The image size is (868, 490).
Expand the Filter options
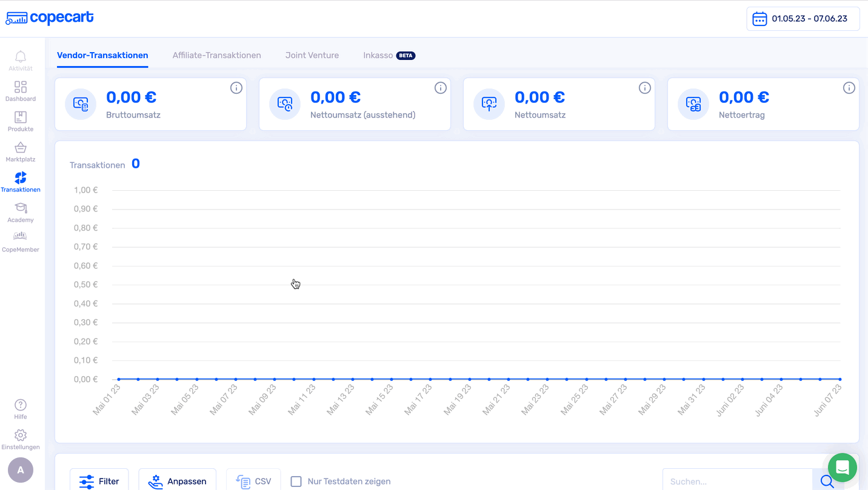pyautogui.click(x=99, y=481)
